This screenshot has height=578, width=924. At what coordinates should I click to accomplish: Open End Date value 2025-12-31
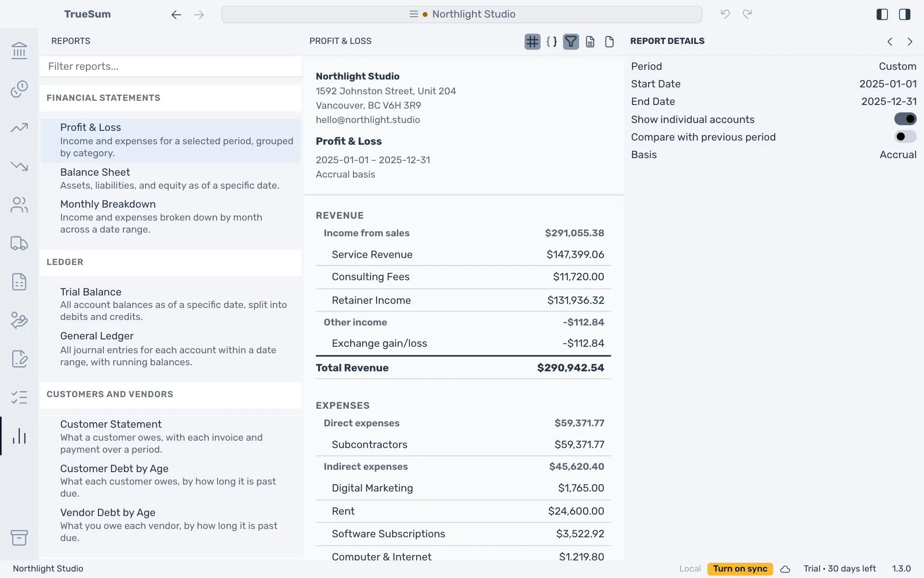tap(888, 102)
